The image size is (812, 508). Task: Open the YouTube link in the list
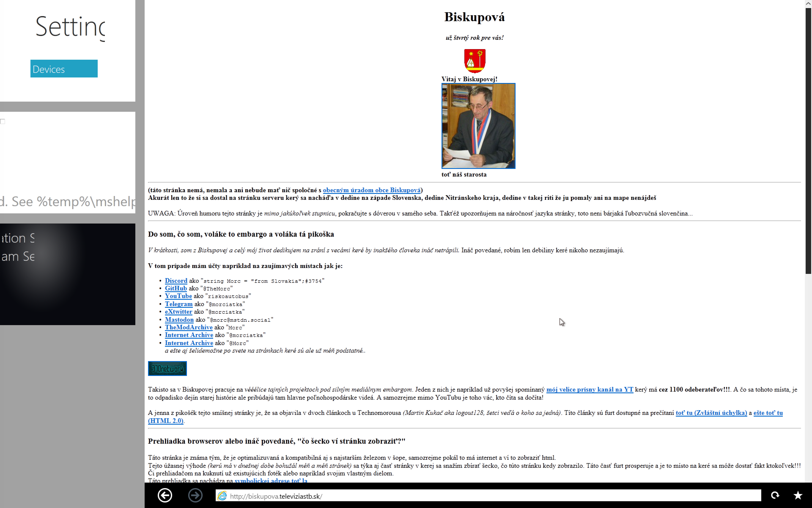click(x=178, y=296)
